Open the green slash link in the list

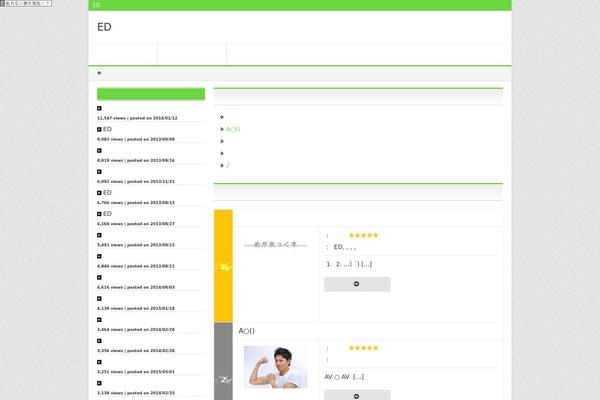228,165
